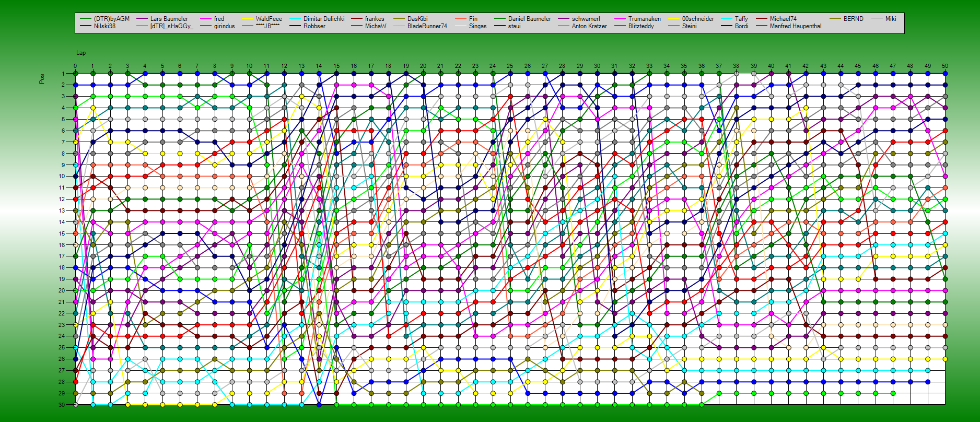Click the fred legend entry

[219, 19]
